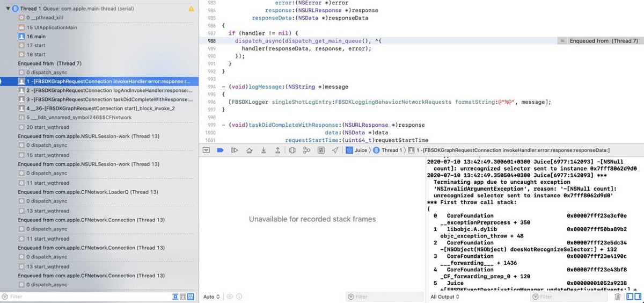This screenshot has height=303, width=644.
Task: Click Continue program execution button
Action: (235, 150)
